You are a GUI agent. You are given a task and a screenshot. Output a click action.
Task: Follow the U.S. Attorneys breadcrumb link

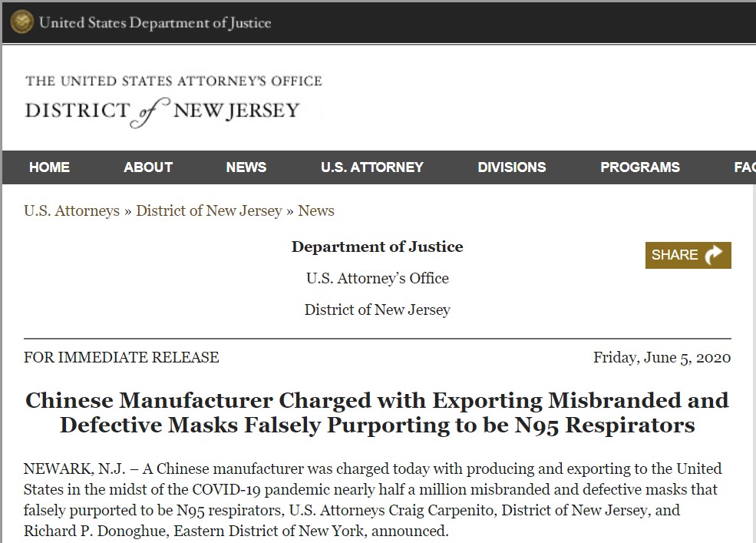(x=71, y=210)
